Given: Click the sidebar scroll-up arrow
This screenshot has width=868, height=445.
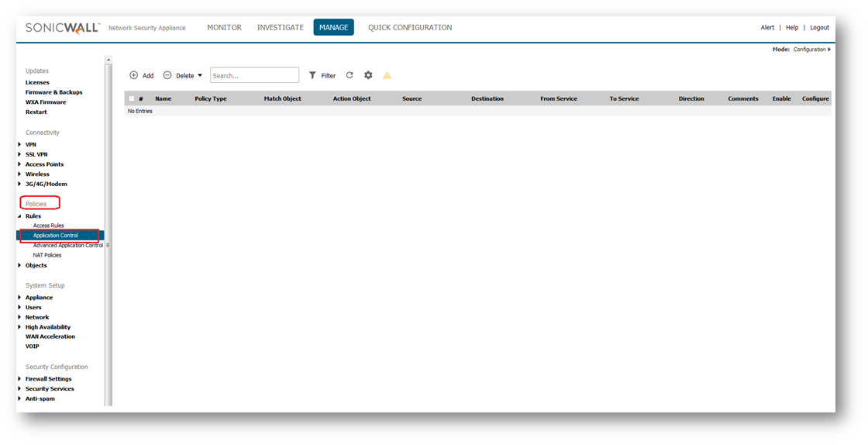Looking at the screenshot, I should [108, 60].
